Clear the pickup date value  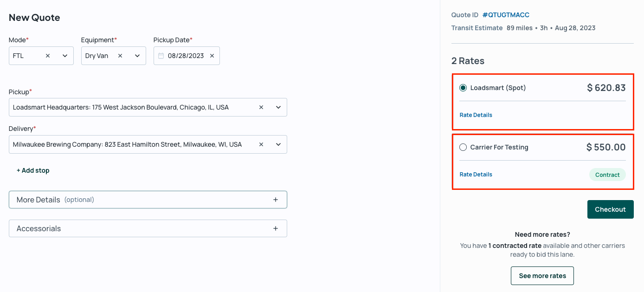coord(212,56)
